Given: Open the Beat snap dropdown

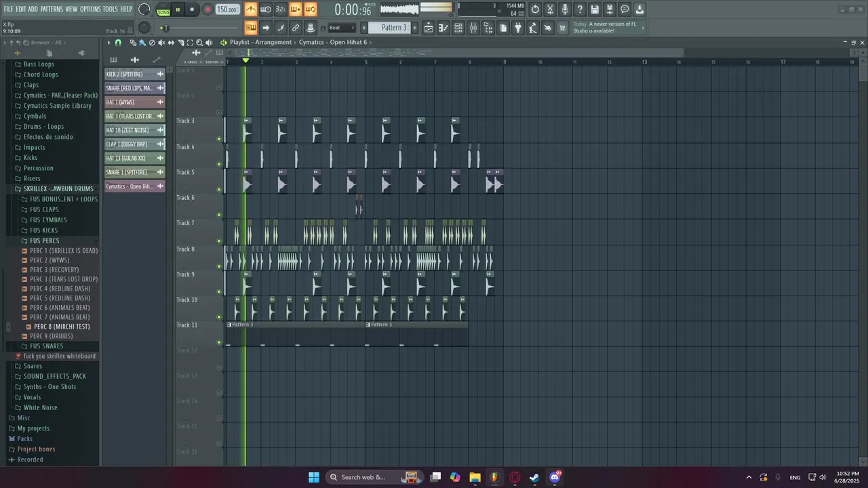Looking at the screenshot, I should click(x=342, y=28).
